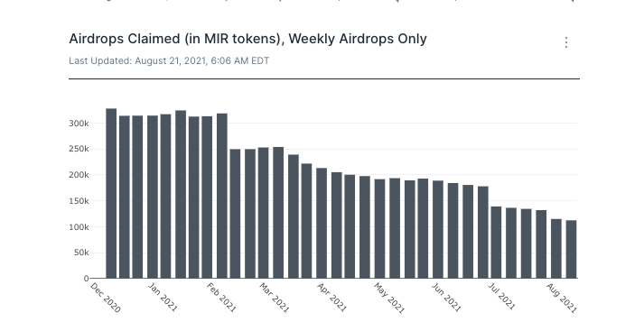The image size is (644, 331).
Task: Click the '50k' y-axis tick label
Action: pos(81,253)
